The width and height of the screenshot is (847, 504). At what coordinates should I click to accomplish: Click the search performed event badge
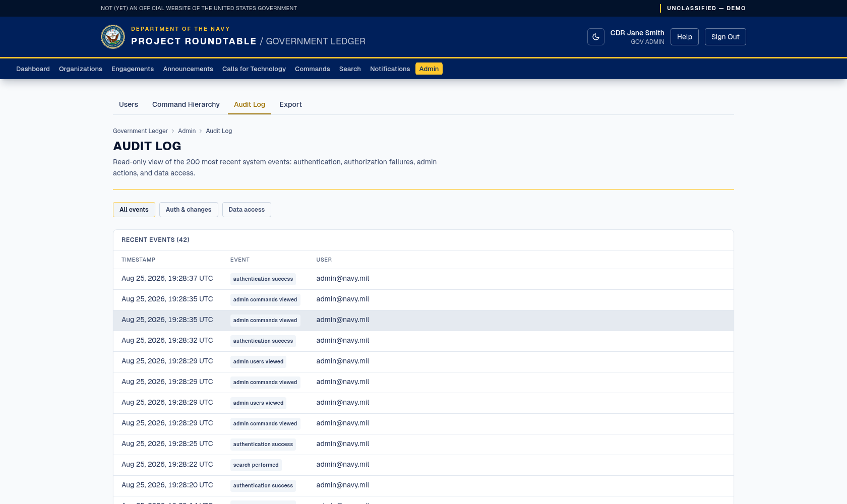pos(256,465)
